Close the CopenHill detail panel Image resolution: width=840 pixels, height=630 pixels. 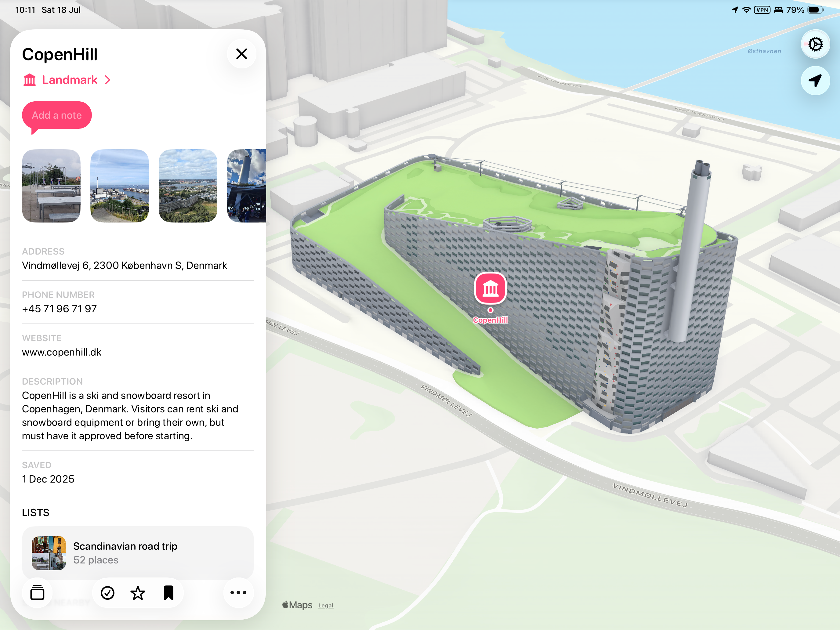(x=241, y=54)
